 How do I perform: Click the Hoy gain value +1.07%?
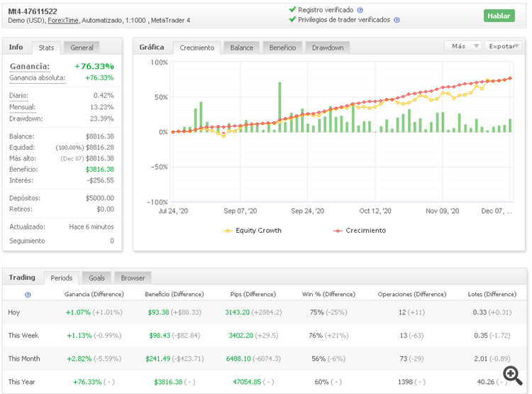[x=78, y=312]
